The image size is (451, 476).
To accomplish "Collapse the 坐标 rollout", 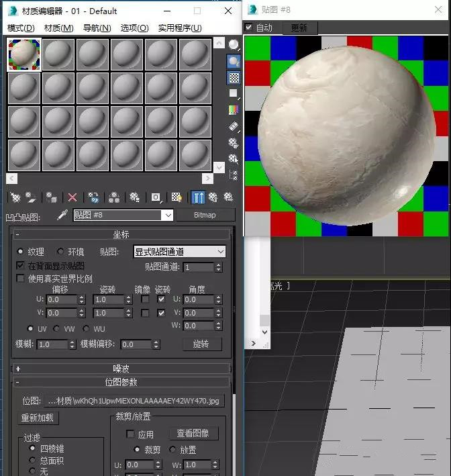I will pos(121,234).
